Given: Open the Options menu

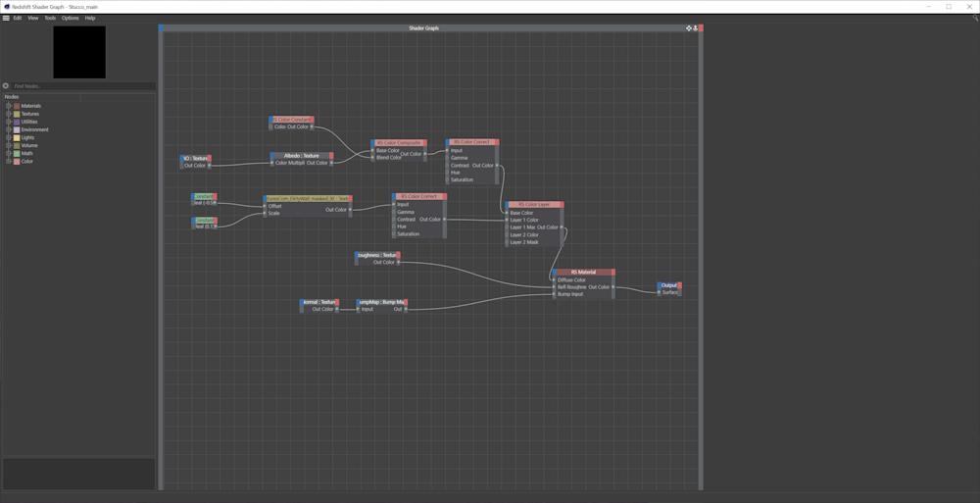Looking at the screenshot, I should pos(70,19).
